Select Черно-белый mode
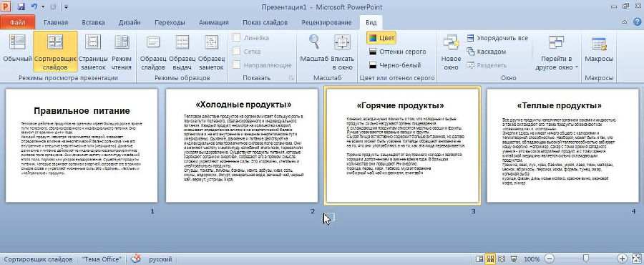644x265 pixels. coord(395,65)
